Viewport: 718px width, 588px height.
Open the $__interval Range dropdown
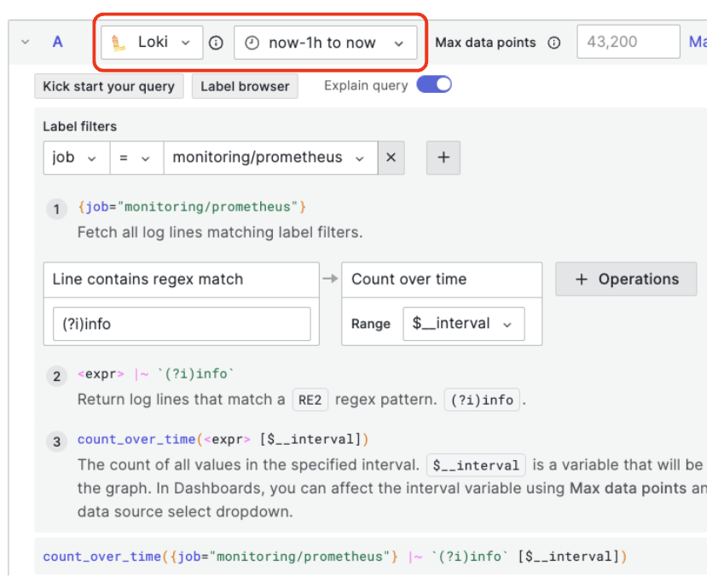pyautogui.click(x=463, y=324)
